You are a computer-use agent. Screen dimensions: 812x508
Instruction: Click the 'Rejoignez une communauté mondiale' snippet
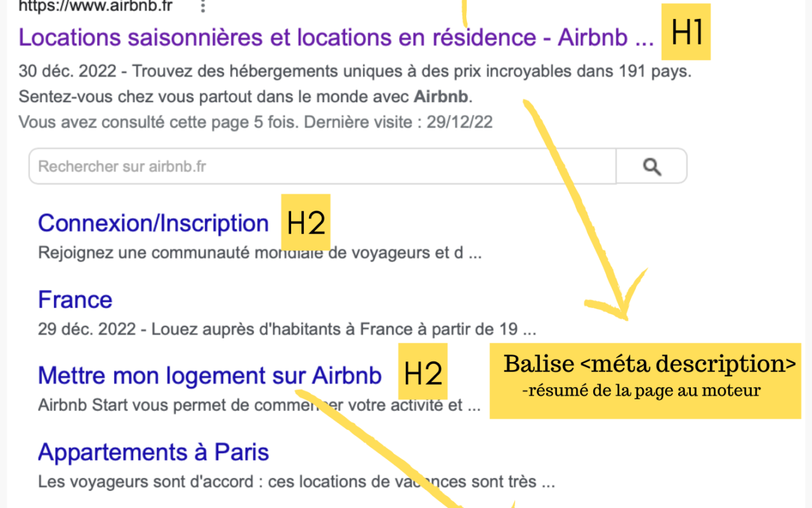point(260,253)
